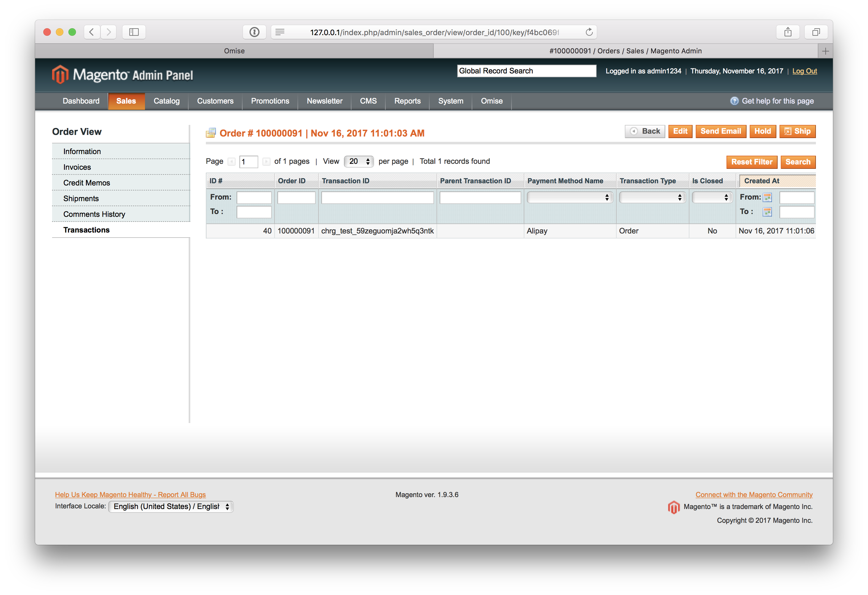868x595 pixels.
Task: Select the Information sidebar tab
Action: pos(121,151)
